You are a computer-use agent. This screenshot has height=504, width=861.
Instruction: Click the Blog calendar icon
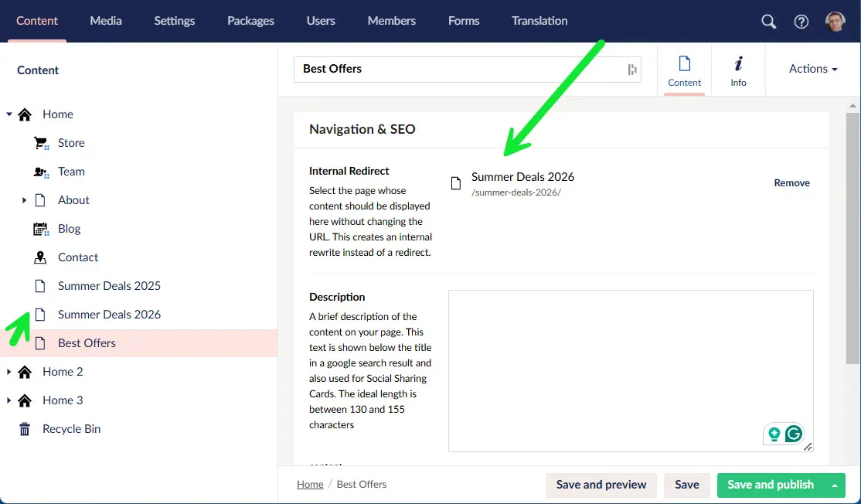tap(40, 228)
